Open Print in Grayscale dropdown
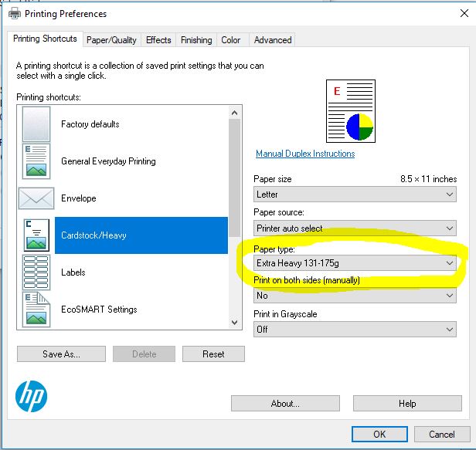 (355, 330)
